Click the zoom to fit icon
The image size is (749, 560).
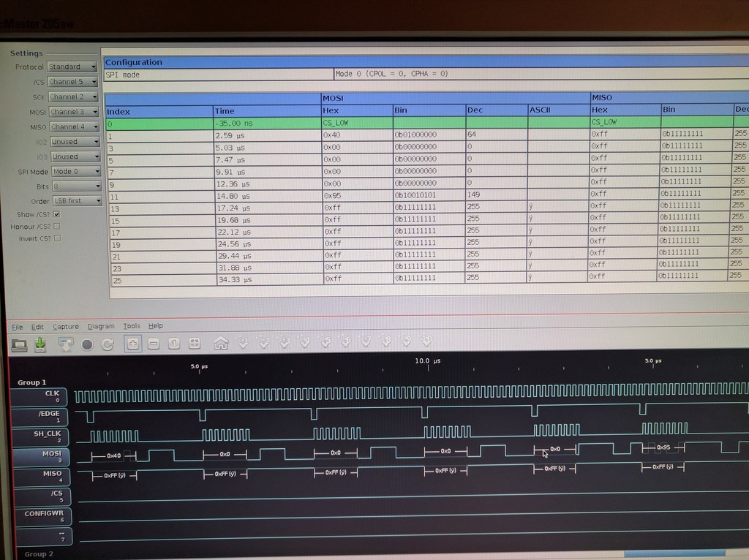click(195, 343)
